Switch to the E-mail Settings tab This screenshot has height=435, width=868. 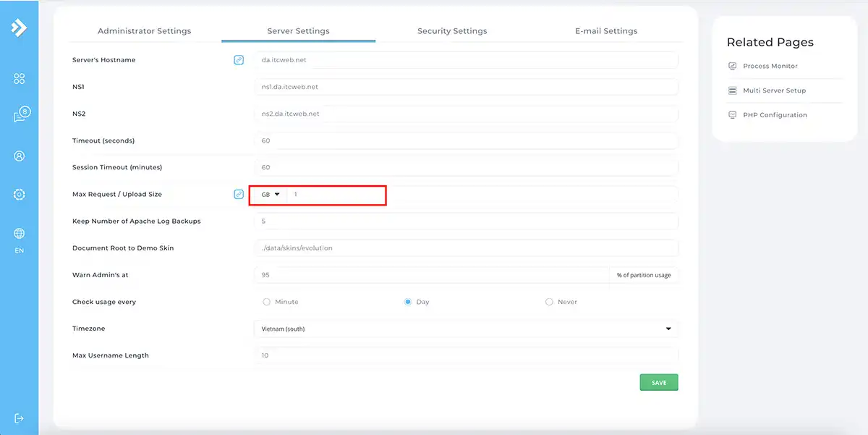606,30
